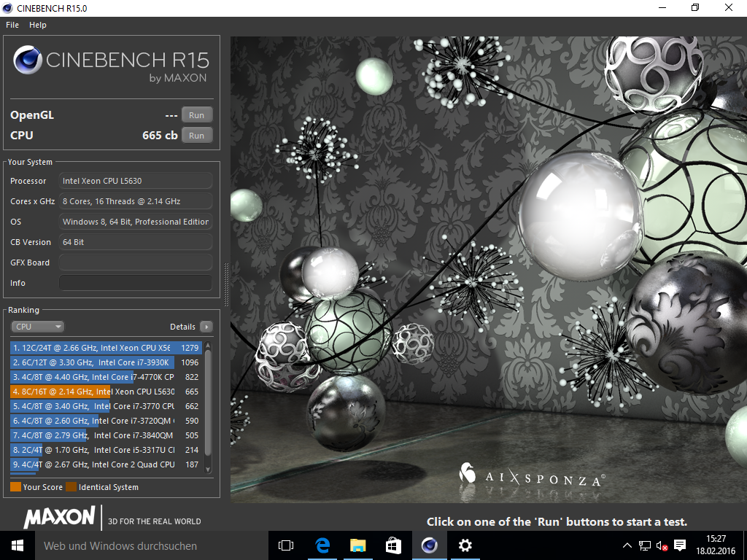
Task: Open the Action Center notifications icon
Action: pyautogui.click(x=680, y=545)
